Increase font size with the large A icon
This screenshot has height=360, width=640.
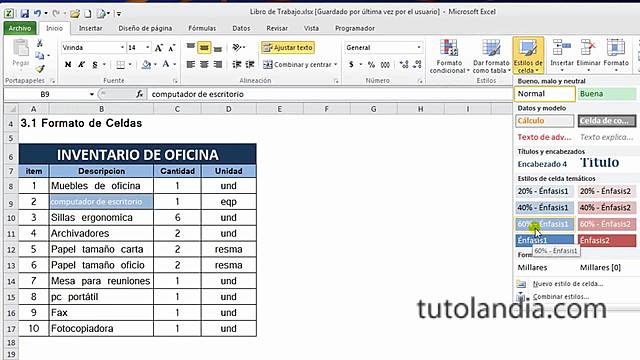click(x=158, y=48)
